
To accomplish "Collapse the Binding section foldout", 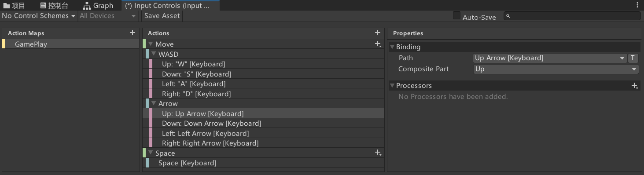I will pyautogui.click(x=392, y=47).
